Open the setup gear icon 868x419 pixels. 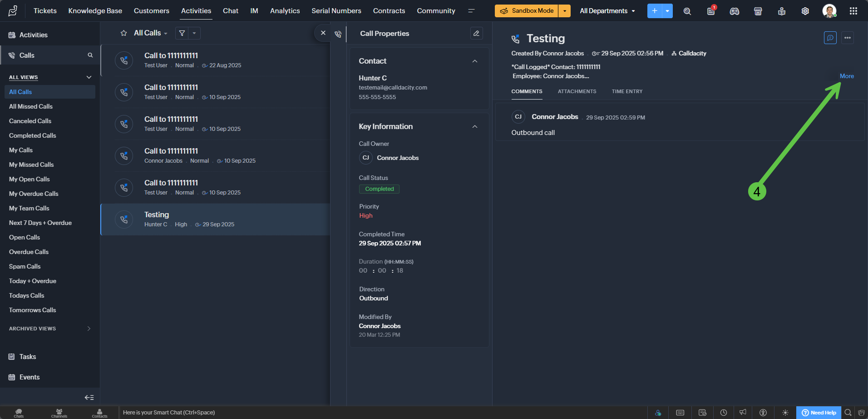(x=805, y=11)
